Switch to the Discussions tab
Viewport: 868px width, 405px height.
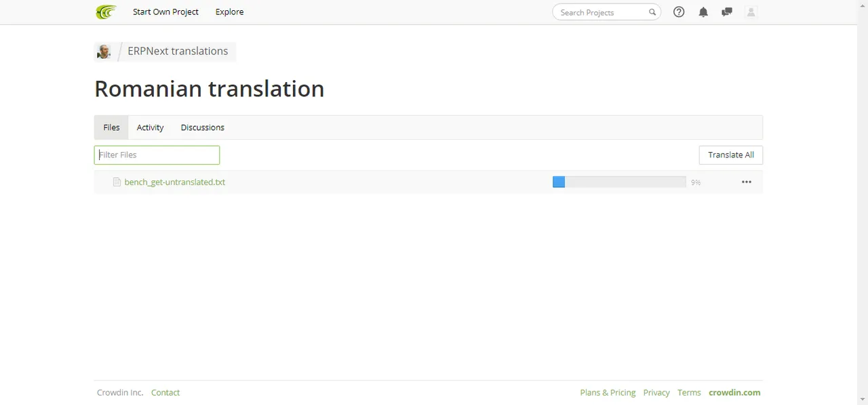pyautogui.click(x=202, y=128)
